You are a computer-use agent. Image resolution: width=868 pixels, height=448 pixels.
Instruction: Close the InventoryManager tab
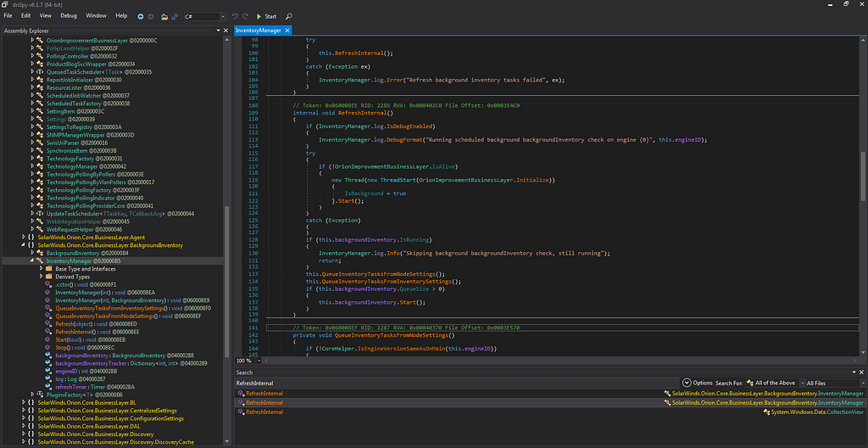pyautogui.click(x=287, y=31)
